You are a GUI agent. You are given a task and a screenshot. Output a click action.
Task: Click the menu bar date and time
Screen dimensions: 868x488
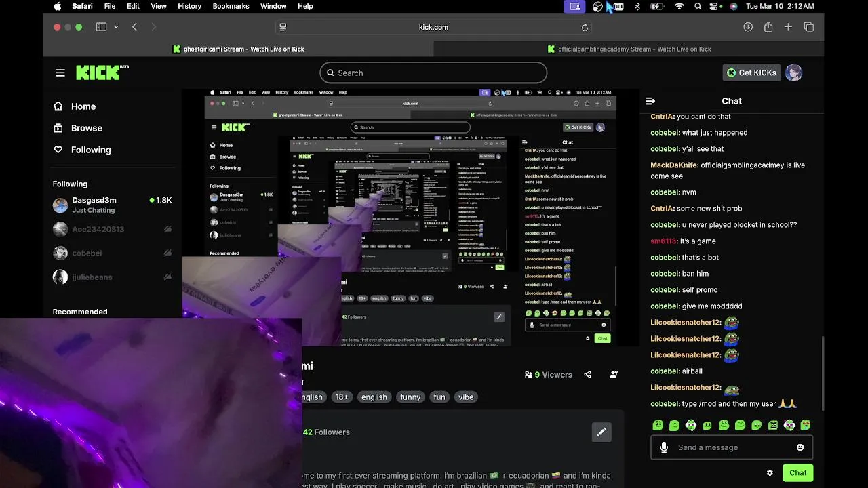780,6
